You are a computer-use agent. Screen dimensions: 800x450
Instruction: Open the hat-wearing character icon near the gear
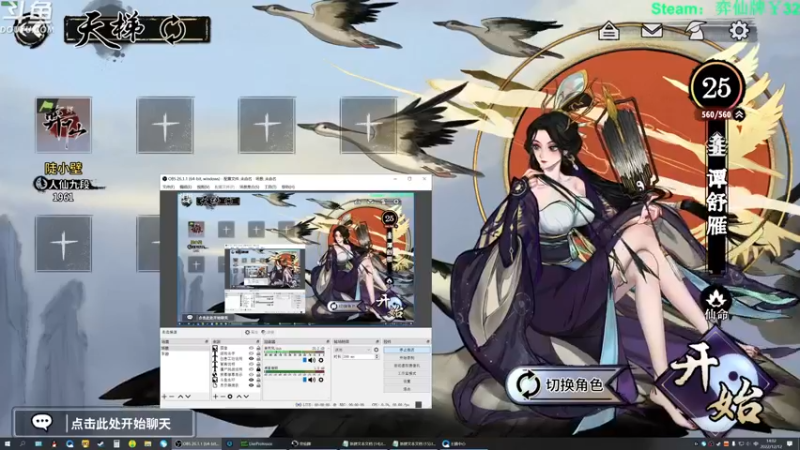(695, 31)
